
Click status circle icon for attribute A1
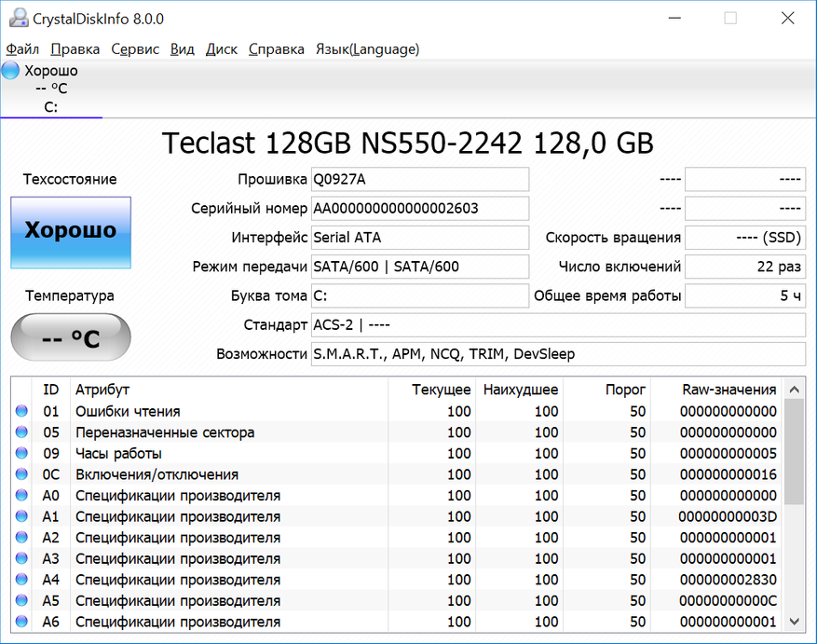[x=22, y=517]
